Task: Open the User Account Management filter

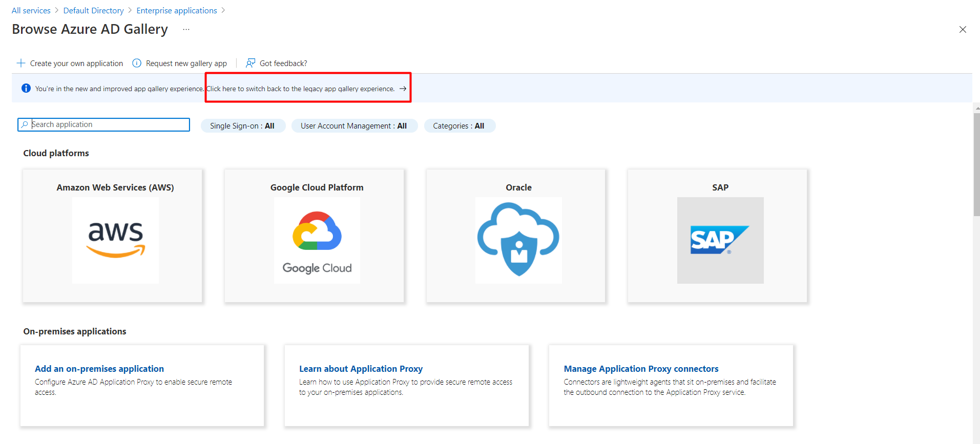Action: coord(355,126)
